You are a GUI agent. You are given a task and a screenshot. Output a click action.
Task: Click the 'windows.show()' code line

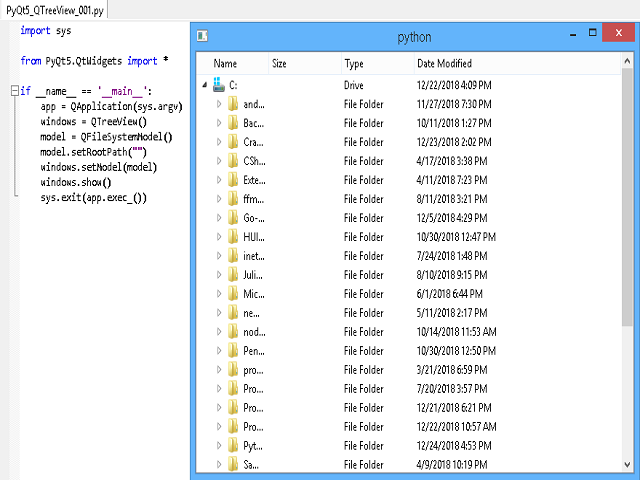(x=76, y=182)
